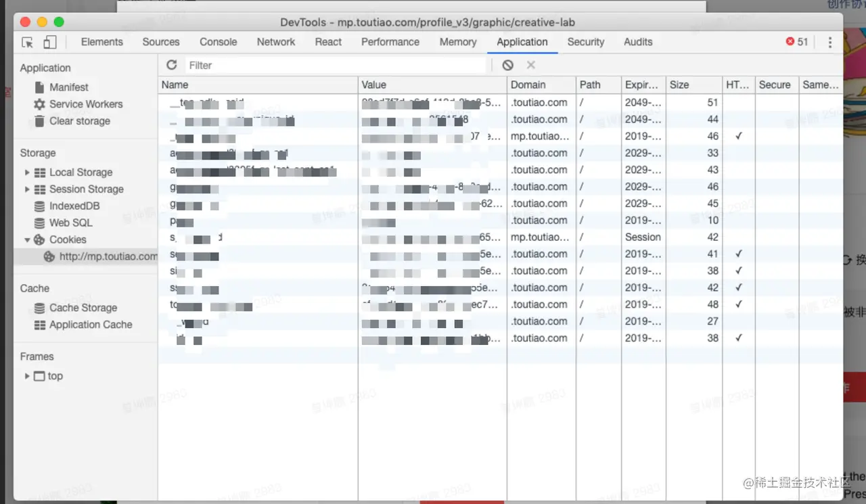Sort cookies by the HTTP column

coord(738,85)
